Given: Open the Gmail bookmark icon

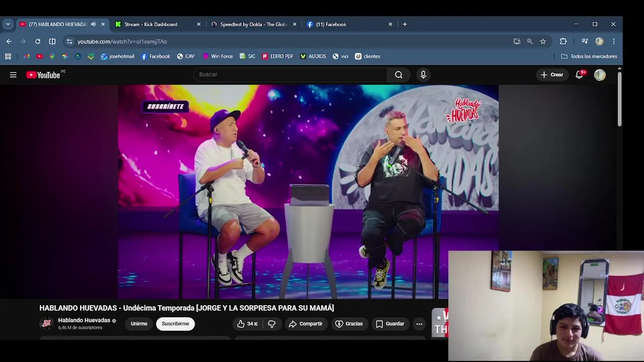Looking at the screenshot, I should (x=27, y=56).
